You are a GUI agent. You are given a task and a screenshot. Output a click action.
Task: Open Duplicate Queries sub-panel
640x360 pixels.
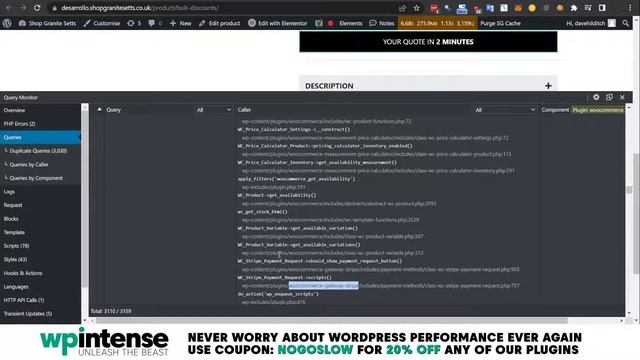coord(40,151)
